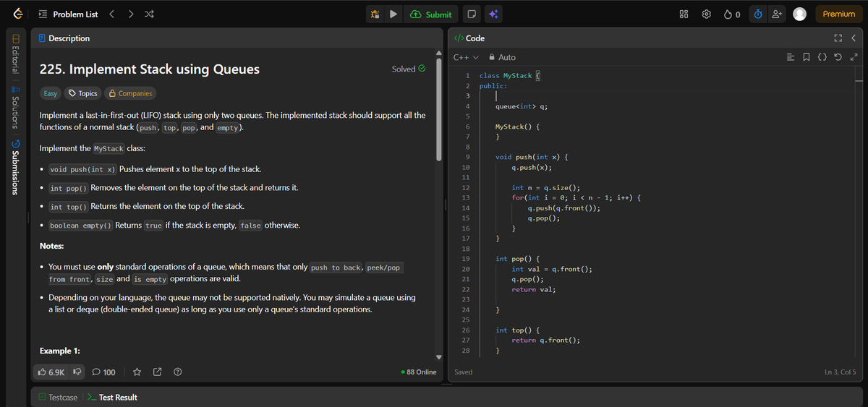This screenshot has height=407, width=868.
Task: Click the Saved status text
Action: coord(463,372)
